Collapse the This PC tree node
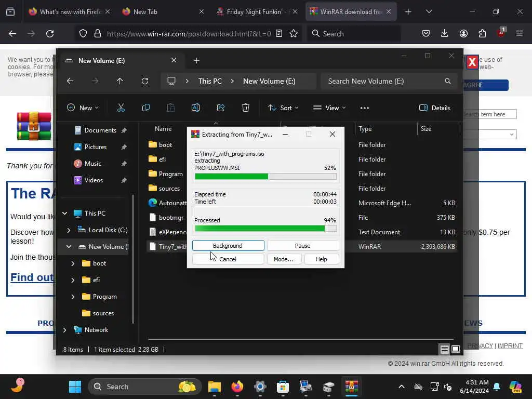Image resolution: width=532 pixels, height=399 pixels. (x=65, y=214)
